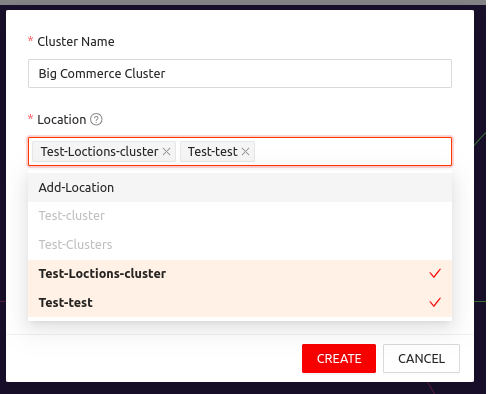Remove the Test-test tag using its X
Viewport: 493px width, 394px height.
(245, 152)
